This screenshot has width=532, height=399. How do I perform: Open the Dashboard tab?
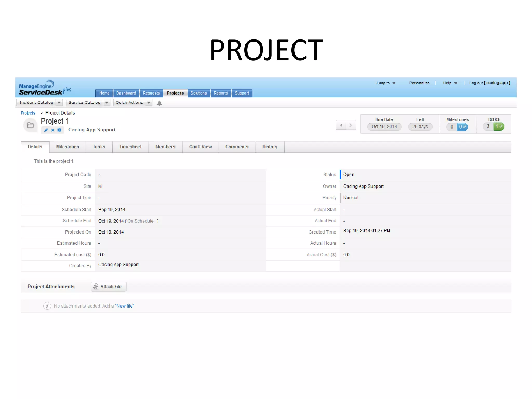[126, 93]
